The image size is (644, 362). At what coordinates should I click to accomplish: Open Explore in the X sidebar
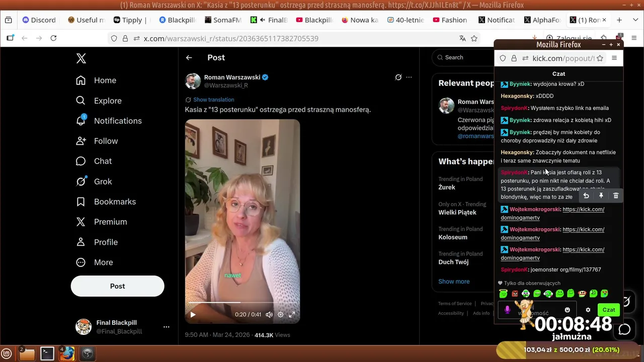99,101
